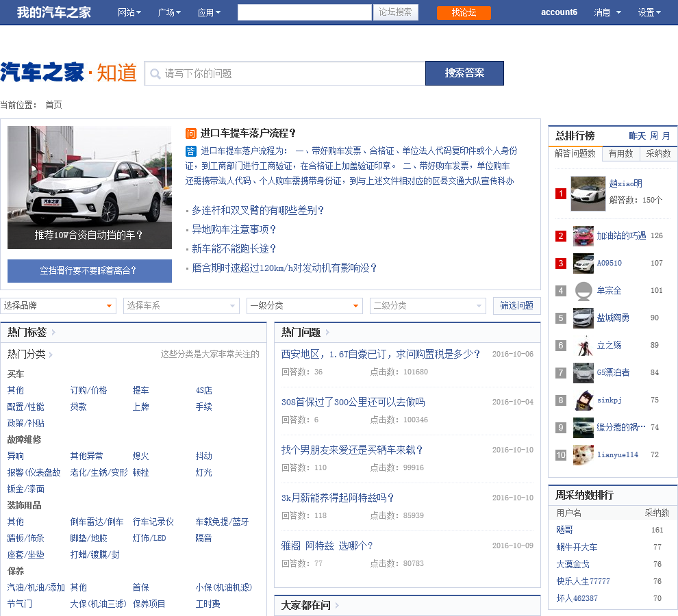678x616 pixels.
Task: Click the 搜索答案 button
Action: coord(464,73)
